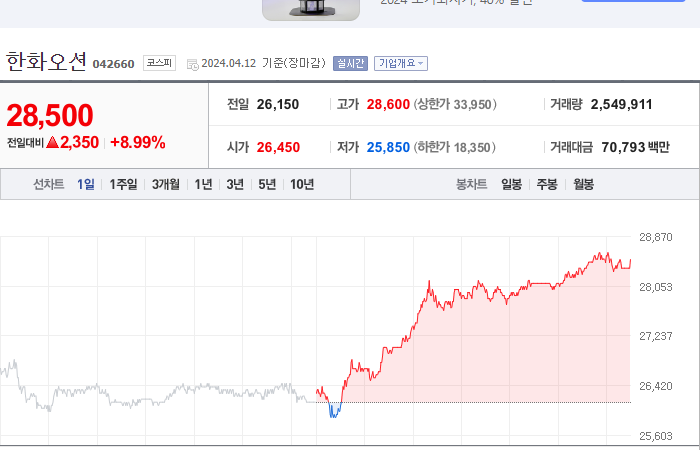700x450 pixels.
Task: Click the blue button in the top ad banner
Action: [633, 1]
